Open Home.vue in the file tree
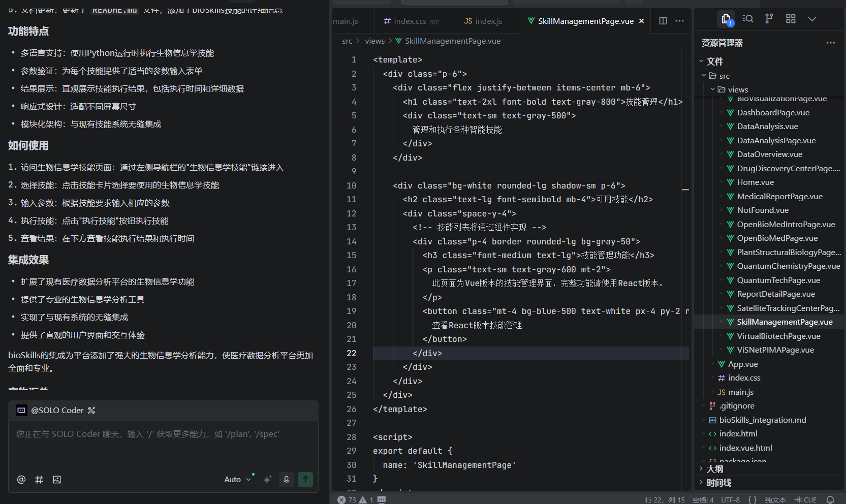Screen dimensions: 846x504 [755, 182]
